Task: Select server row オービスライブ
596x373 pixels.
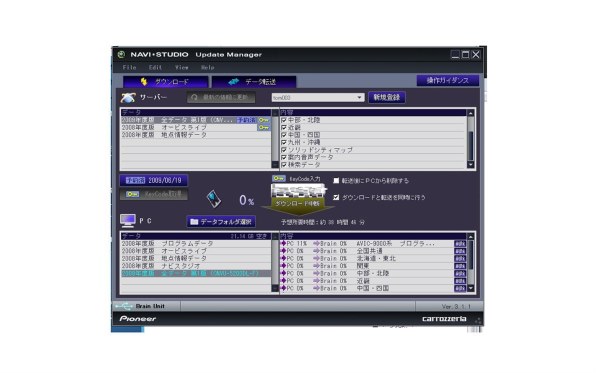Action: point(196,127)
